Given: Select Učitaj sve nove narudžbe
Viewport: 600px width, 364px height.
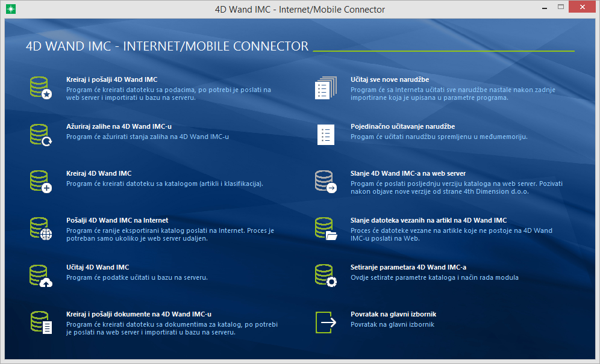Looking at the screenshot, I should pyautogui.click(x=390, y=79).
